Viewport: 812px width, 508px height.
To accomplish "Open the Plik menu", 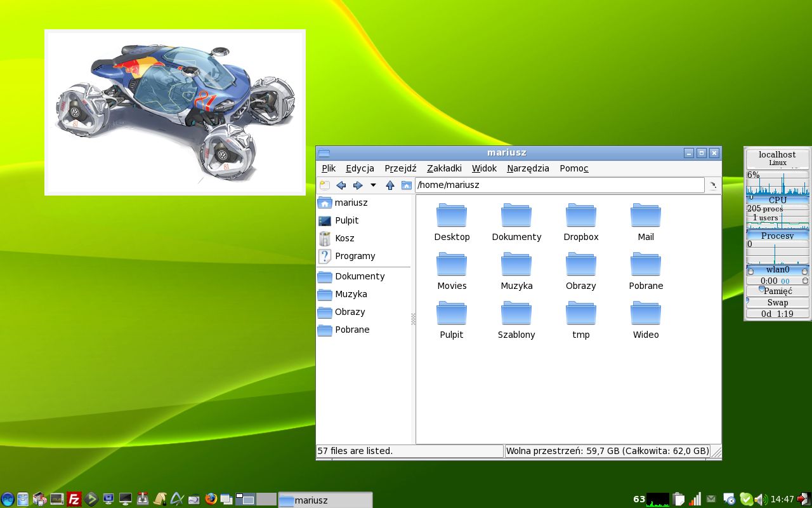I will [x=329, y=168].
